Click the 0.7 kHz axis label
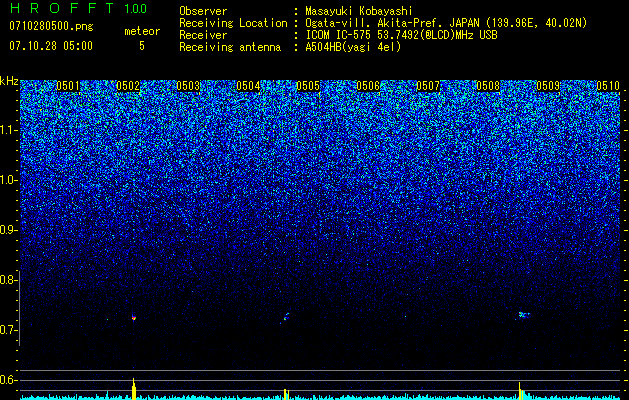 tap(7, 330)
